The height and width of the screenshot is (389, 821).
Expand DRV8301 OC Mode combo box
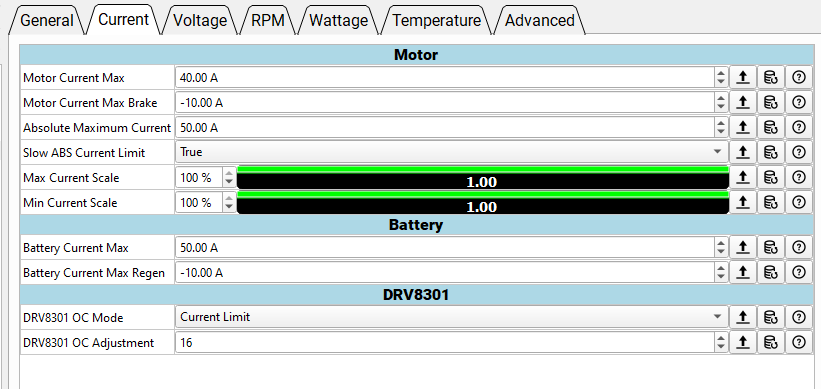click(x=452, y=317)
